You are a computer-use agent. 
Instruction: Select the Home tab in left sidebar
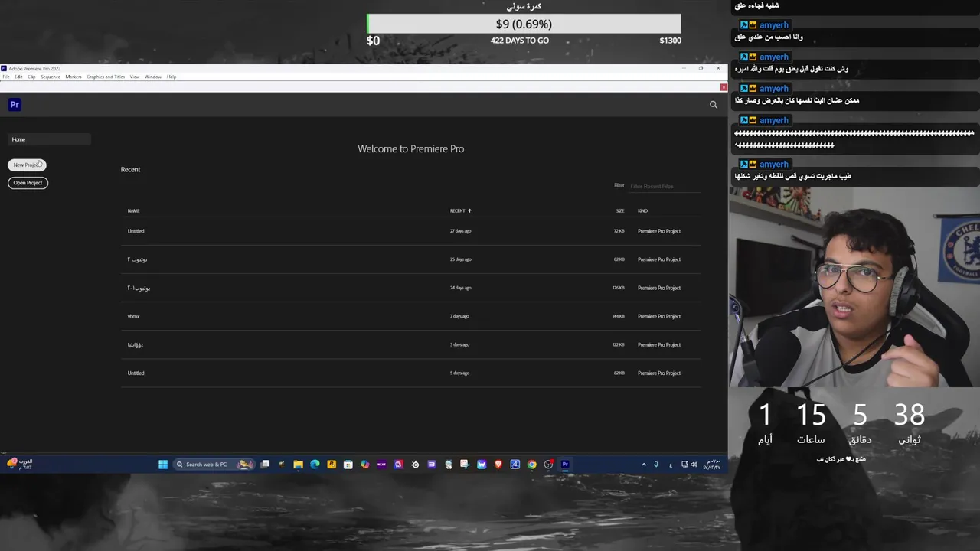coord(49,139)
